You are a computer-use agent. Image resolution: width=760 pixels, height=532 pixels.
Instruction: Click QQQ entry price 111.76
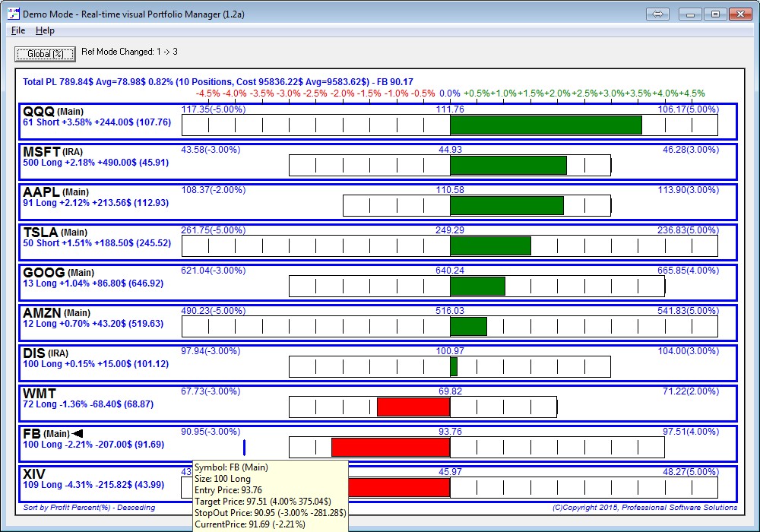pyautogui.click(x=450, y=109)
